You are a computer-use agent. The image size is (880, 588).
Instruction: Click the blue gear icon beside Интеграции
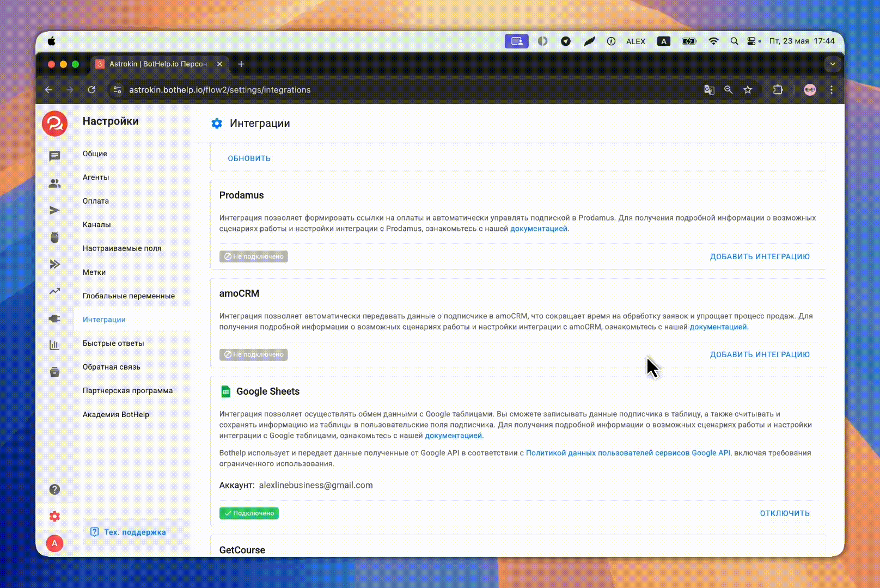tap(217, 124)
